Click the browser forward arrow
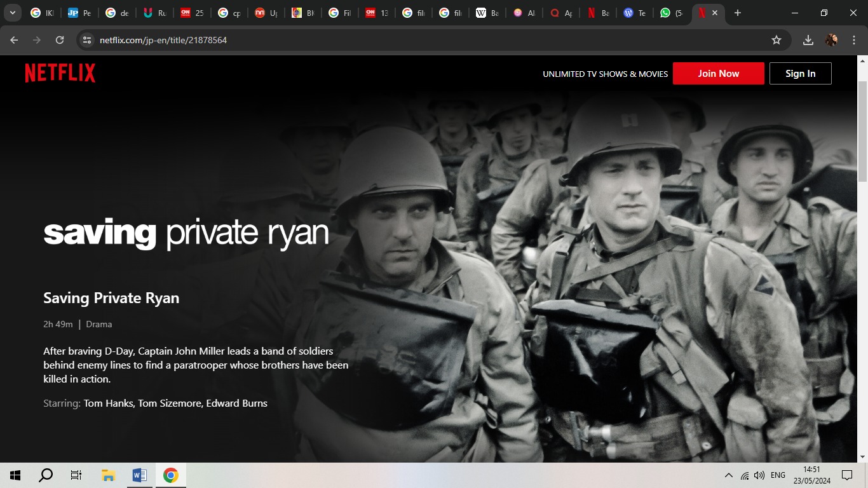This screenshot has width=868, height=488. click(37, 40)
